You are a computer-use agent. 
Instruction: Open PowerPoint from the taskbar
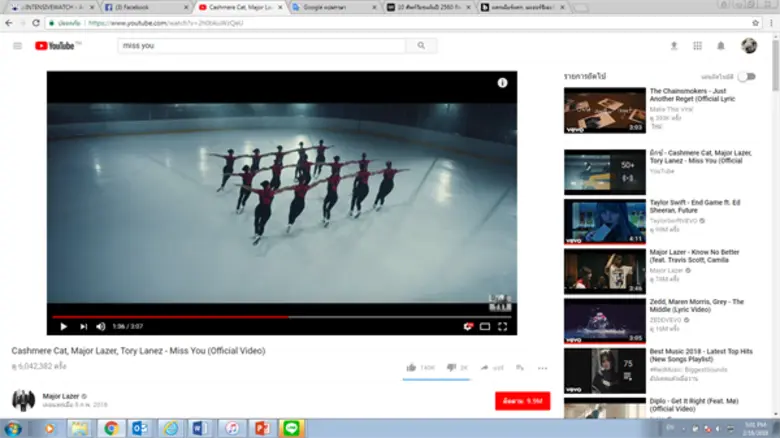(x=262, y=429)
